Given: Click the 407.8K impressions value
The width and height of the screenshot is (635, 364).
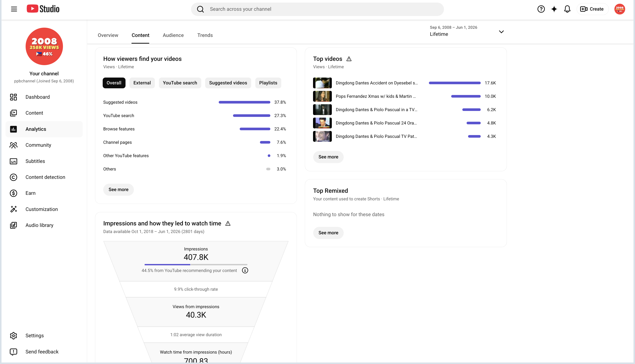Looking at the screenshot, I should [x=196, y=257].
